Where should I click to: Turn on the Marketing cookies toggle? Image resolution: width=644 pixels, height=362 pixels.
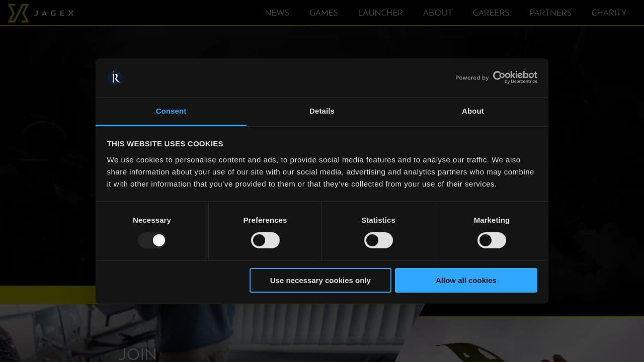[492, 240]
